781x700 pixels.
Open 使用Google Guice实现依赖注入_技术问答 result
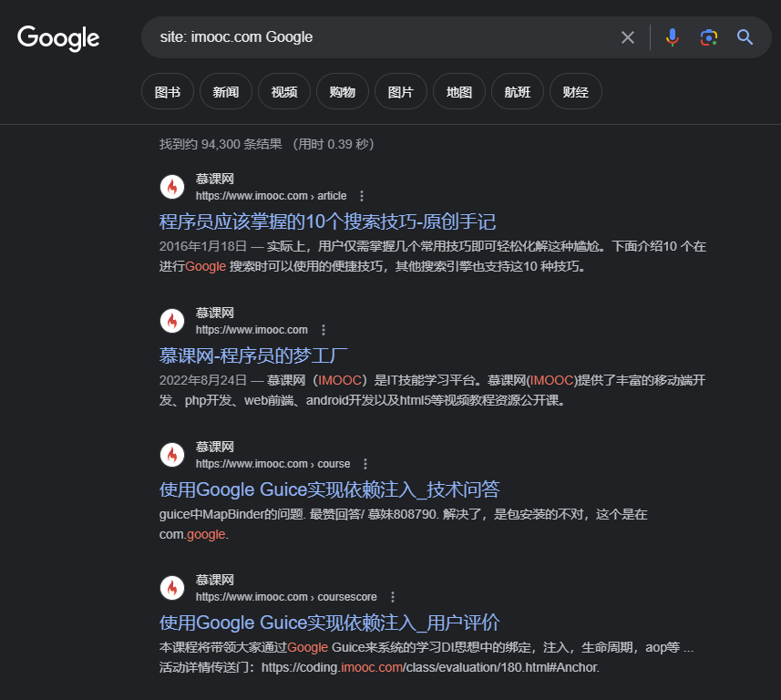pos(329,489)
